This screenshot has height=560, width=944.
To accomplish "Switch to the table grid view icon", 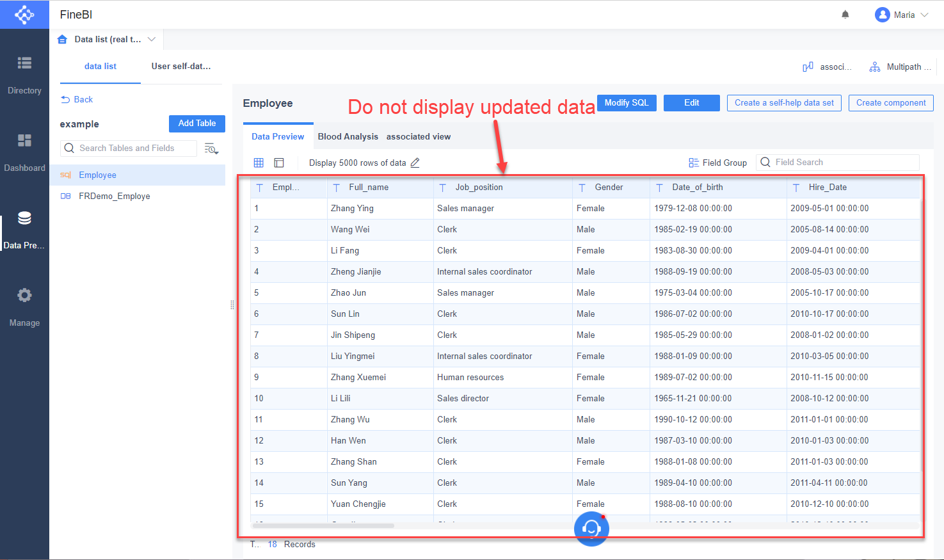I will tap(259, 163).
